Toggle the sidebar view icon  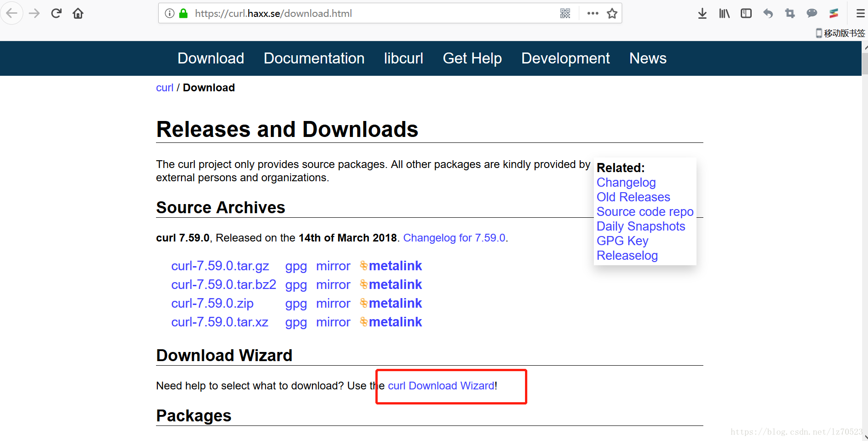tap(746, 13)
